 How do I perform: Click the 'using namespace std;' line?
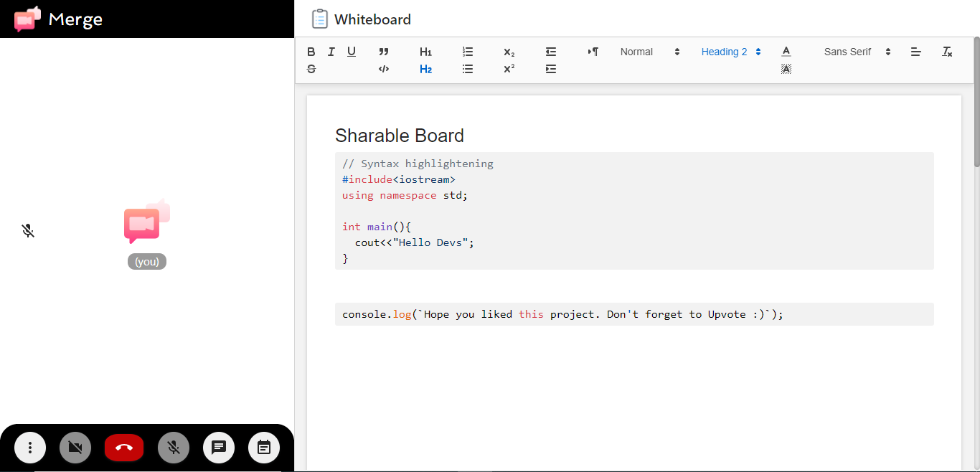click(405, 195)
